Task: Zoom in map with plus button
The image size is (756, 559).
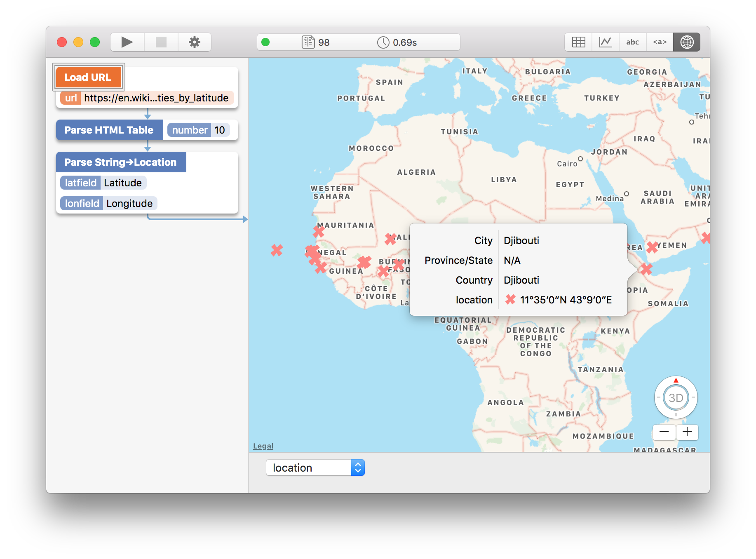Action: tap(687, 432)
